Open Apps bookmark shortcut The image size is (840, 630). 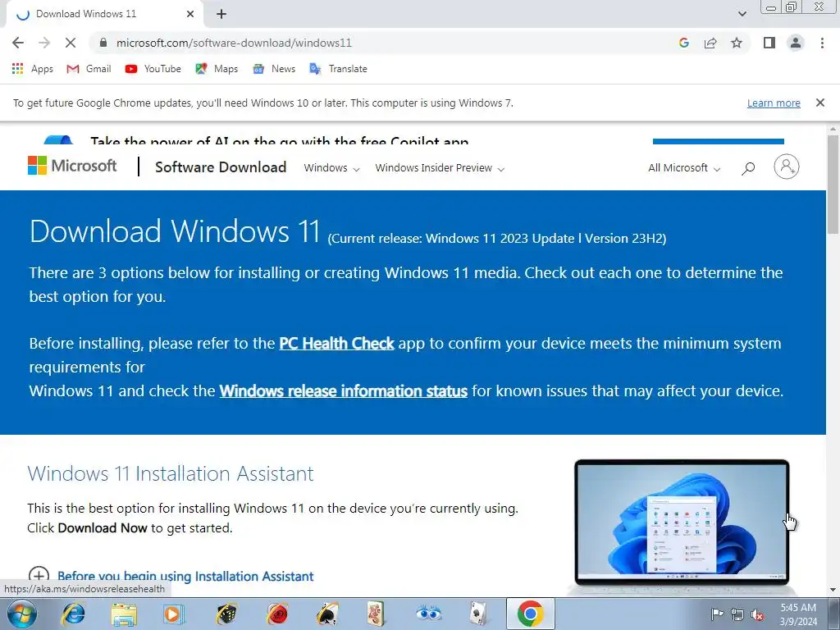pos(33,69)
